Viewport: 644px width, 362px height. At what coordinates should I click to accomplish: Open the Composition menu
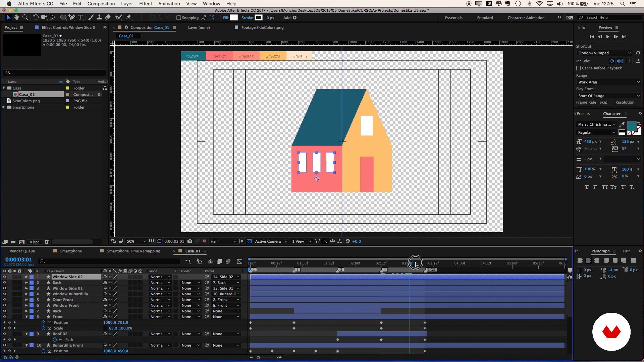pyautogui.click(x=101, y=4)
